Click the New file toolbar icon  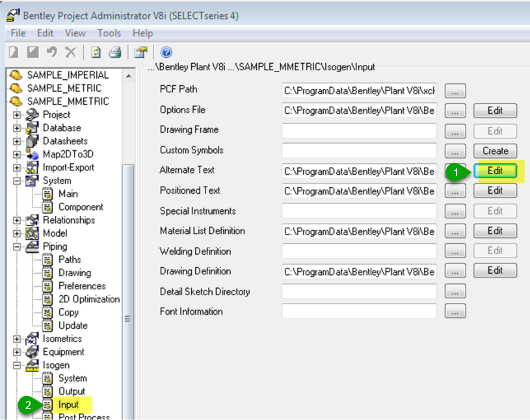tap(14, 53)
